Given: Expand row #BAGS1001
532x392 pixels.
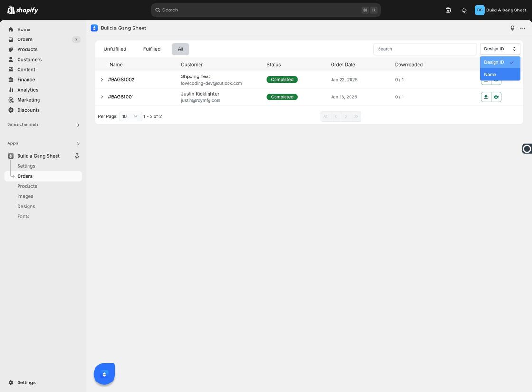Looking at the screenshot, I should tap(102, 97).
